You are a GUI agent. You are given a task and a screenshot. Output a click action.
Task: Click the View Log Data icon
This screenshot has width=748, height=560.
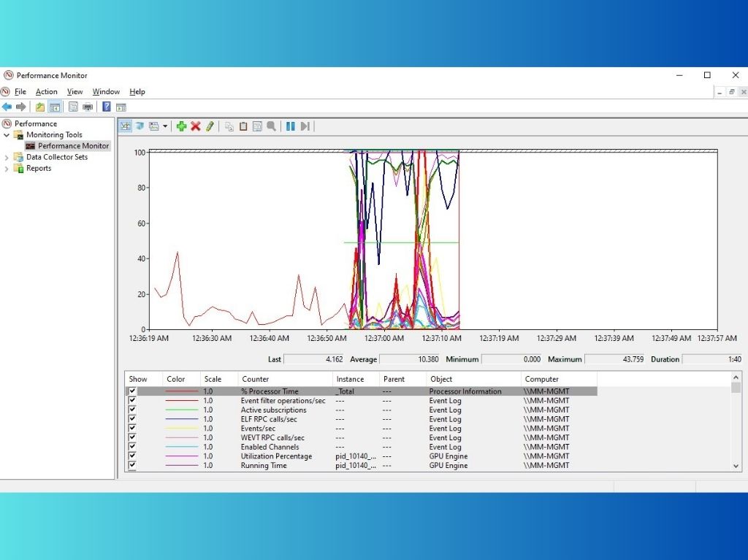140,126
